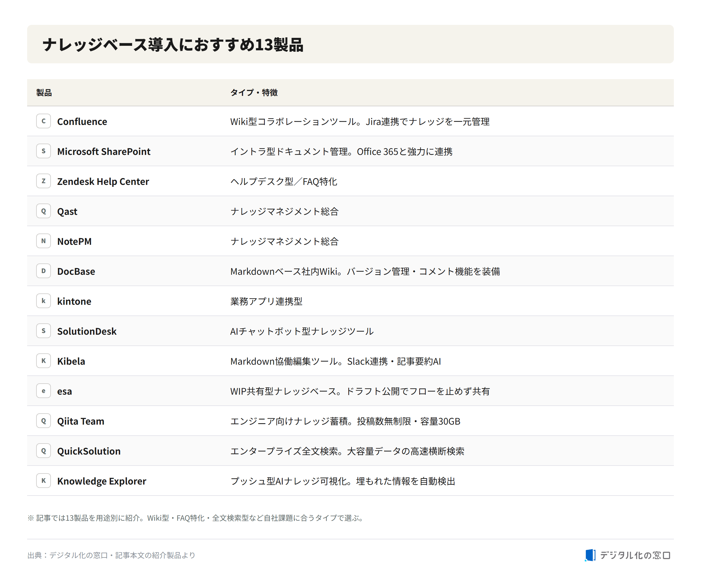Click the 業務アプリ連携型 description

click(x=266, y=302)
